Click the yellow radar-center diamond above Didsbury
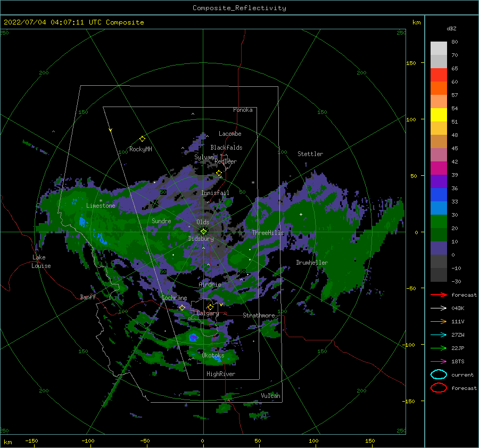Screen dimensions: 479x448 [203, 232]
